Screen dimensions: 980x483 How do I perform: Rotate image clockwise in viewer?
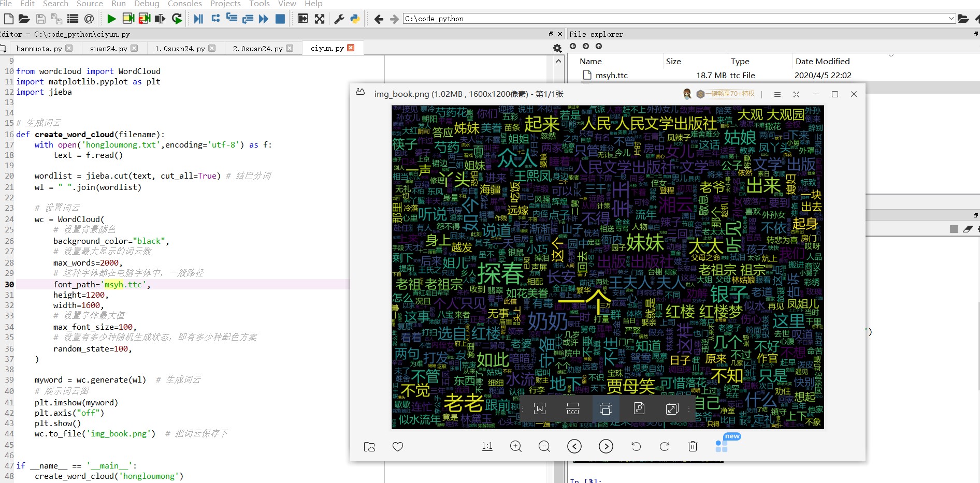pyautogui.click(x=665, y=446)
